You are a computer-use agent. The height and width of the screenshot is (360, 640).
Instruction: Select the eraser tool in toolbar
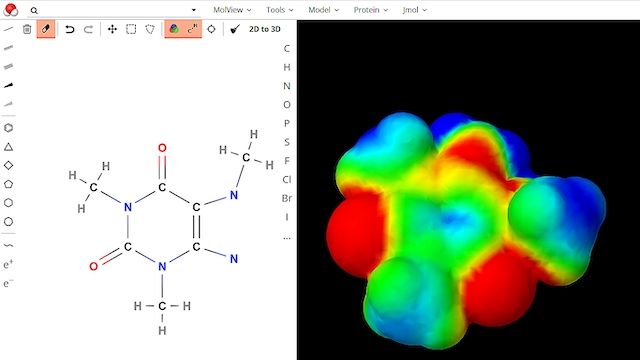(x=46, y=29)
